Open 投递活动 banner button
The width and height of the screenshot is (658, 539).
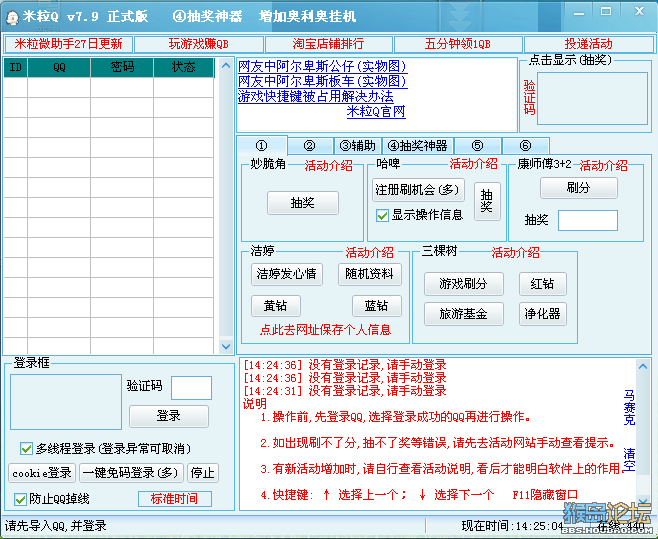pyautogui.click(x=588, y=44)
